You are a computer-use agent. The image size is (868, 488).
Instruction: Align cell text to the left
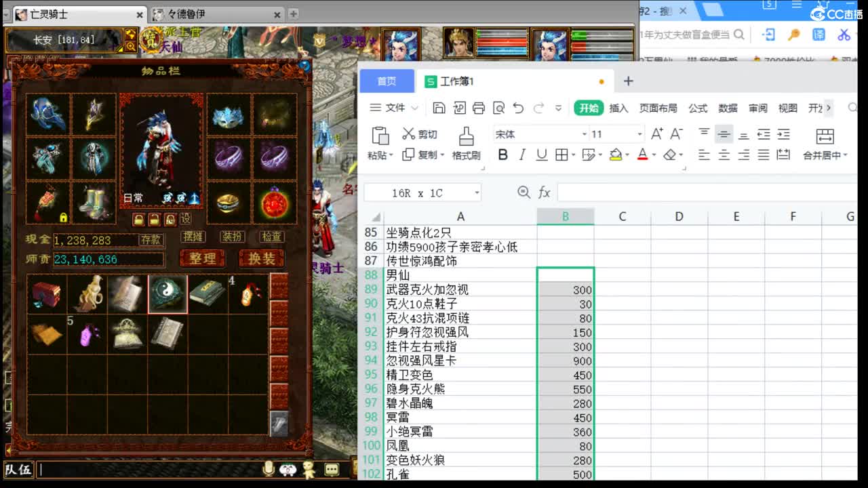pyautogui.click(x=704, y=155)
